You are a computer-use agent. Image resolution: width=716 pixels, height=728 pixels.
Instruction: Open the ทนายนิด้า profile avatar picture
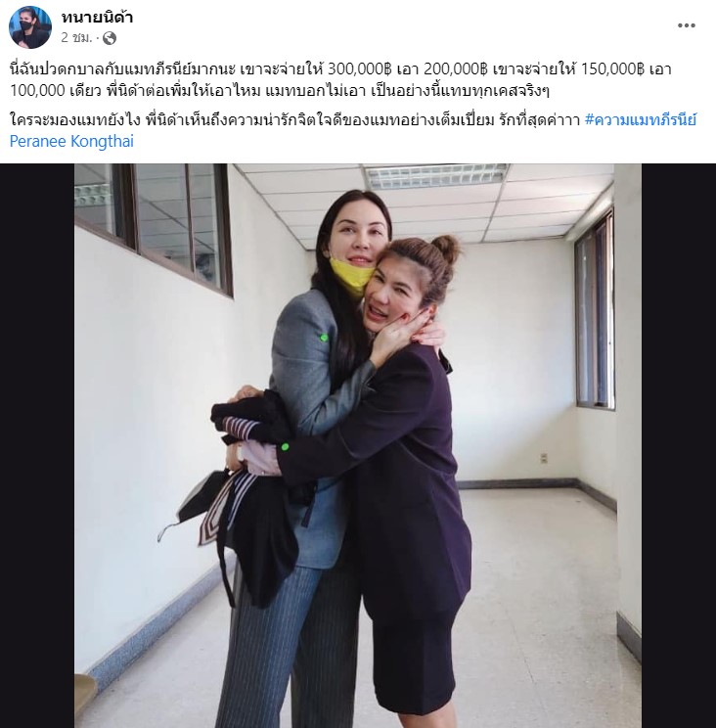tap(30, 27)
